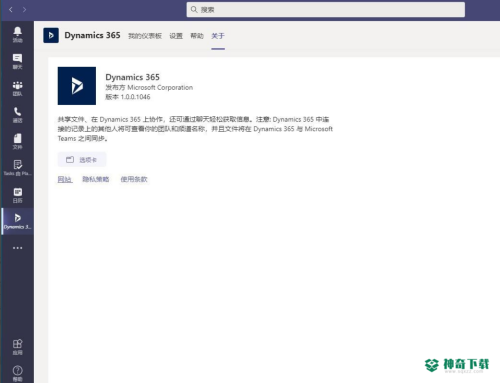Open the Teams icon in sidebar

pos(17,88)
